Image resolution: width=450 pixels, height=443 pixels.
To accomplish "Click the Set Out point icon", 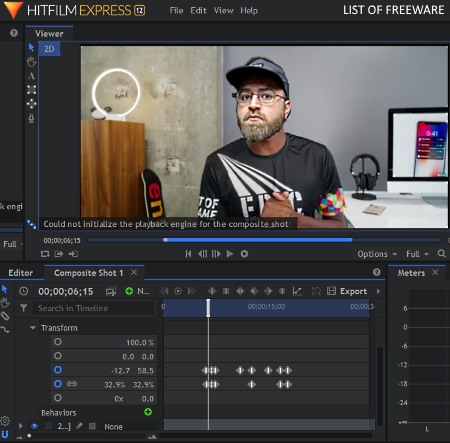I will pos(73,254).
